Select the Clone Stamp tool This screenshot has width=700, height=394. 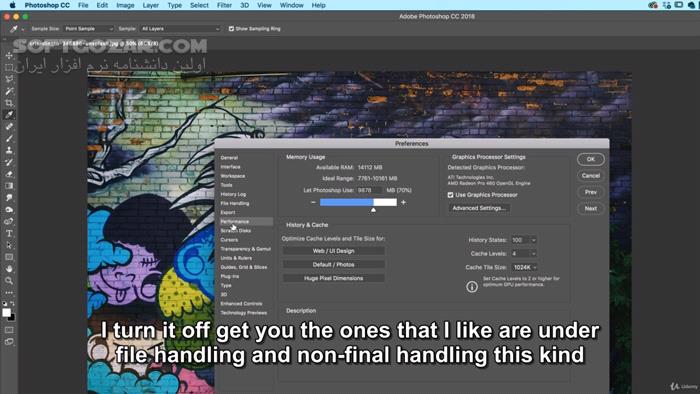9,150
